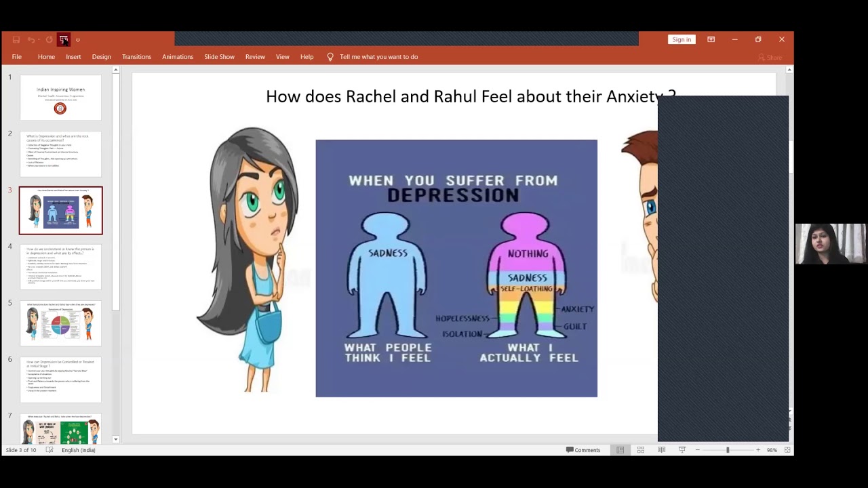Select the depression infographic image on slide
This screenshot has height=488, width=868.
[x=456, y=268]
